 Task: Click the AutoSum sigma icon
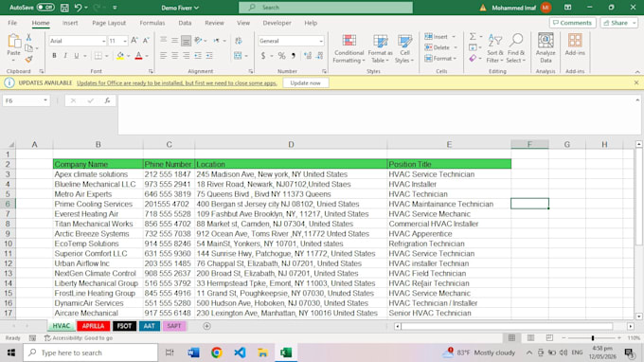click(x=474, y=37)
